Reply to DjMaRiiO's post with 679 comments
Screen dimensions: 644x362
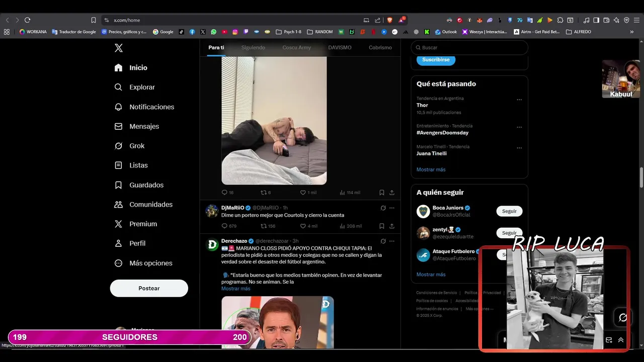(x=229, y=226)
